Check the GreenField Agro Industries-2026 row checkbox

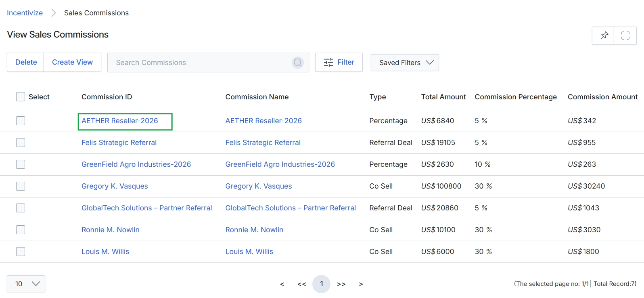point(21,164)
